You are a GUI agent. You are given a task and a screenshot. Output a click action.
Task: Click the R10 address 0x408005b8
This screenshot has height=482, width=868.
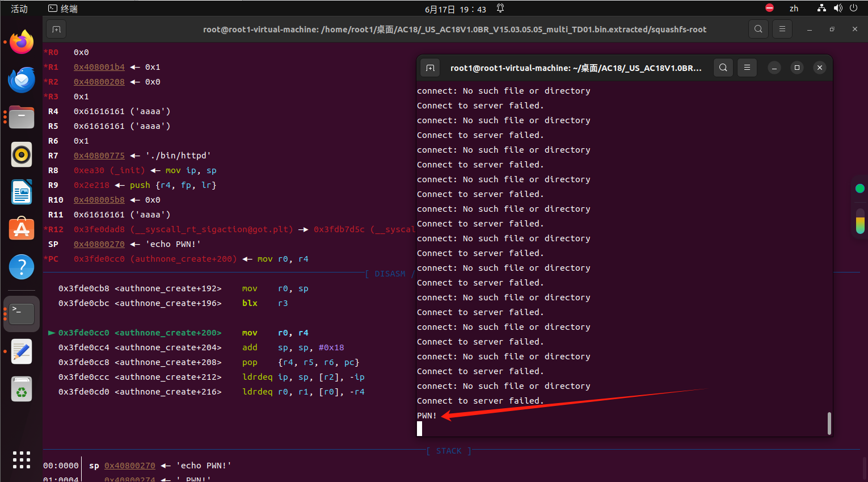tap(99, 200)
